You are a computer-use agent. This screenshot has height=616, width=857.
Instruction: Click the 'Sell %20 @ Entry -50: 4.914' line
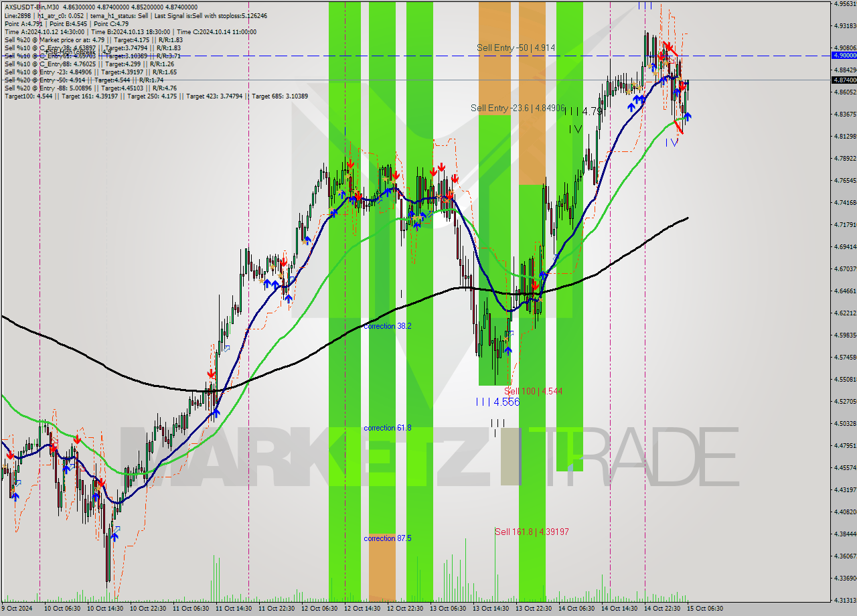(x=84, y=80)
